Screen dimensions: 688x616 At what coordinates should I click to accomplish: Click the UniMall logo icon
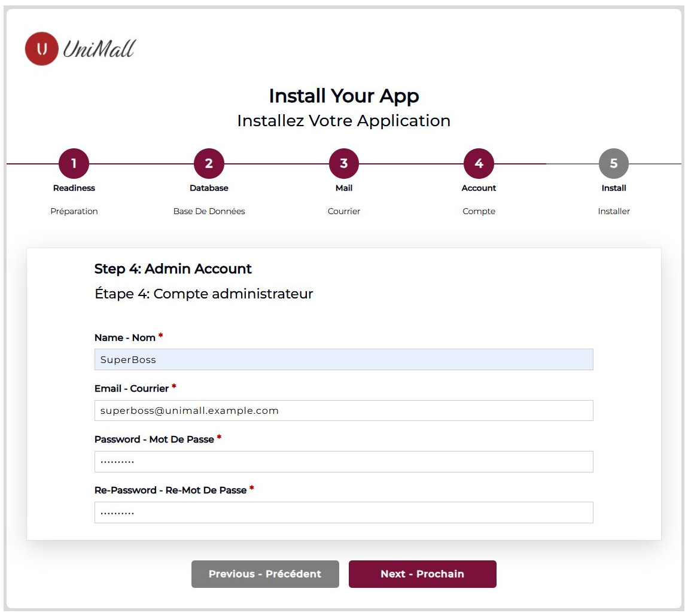(41, 48)
